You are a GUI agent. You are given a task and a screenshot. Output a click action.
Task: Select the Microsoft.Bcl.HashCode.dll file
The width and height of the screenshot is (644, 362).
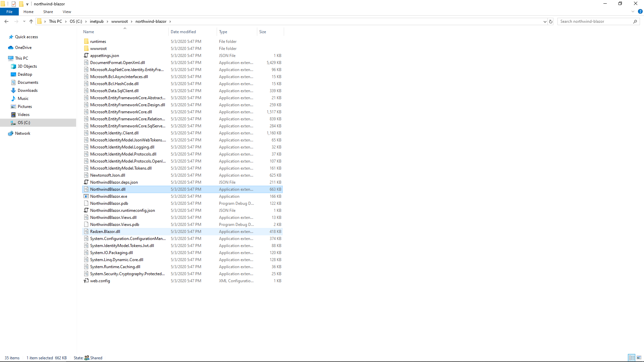click(x=182, y=84)
